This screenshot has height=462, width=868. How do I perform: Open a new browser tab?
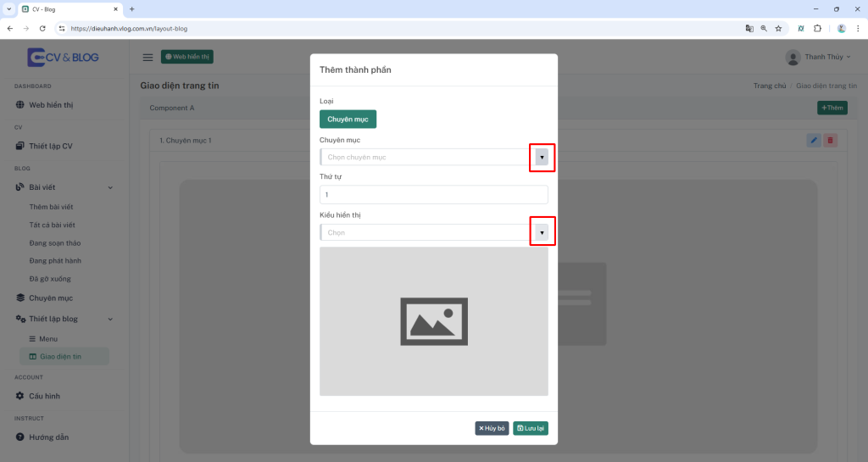click(x=131, y=8)
